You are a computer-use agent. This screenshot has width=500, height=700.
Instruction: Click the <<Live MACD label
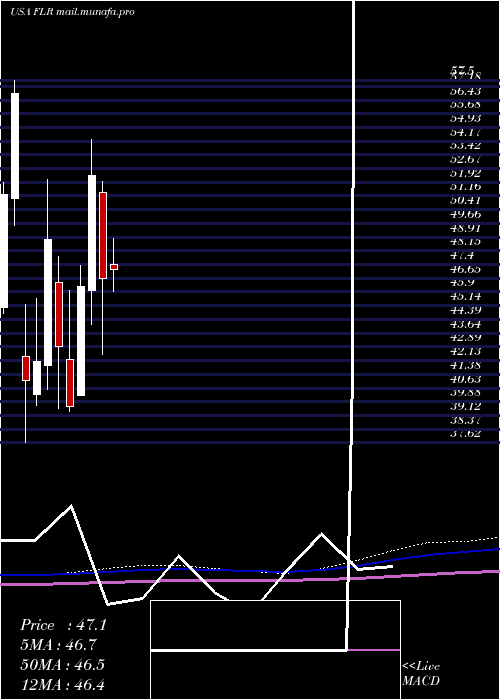tap(421, 673)
